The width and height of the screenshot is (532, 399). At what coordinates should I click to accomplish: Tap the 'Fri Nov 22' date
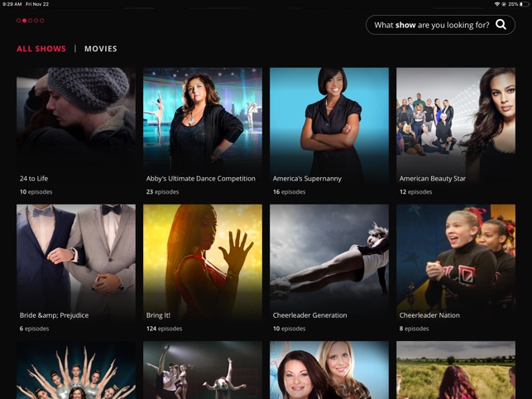(37, 4)
